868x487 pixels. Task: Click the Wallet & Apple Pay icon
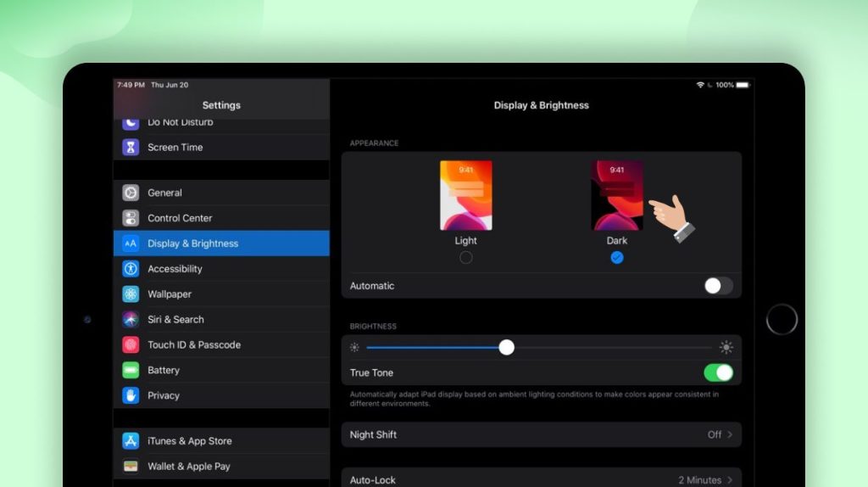pos(131,467)
